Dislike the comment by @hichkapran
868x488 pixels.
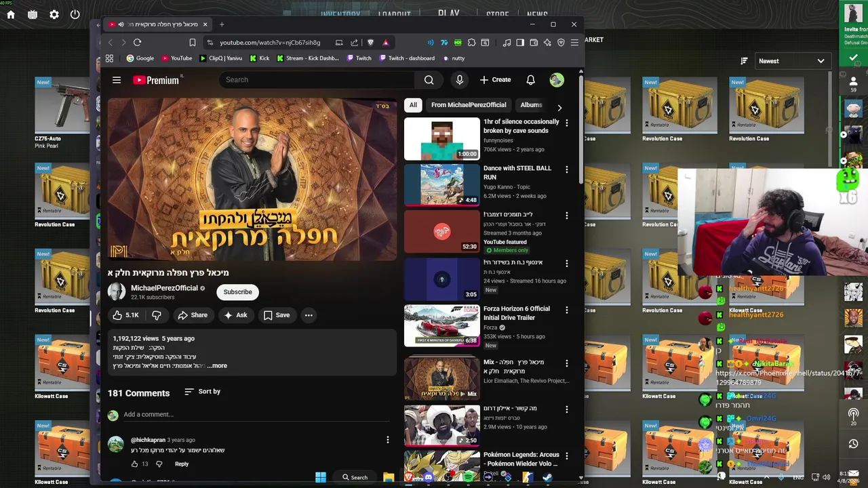159,464
